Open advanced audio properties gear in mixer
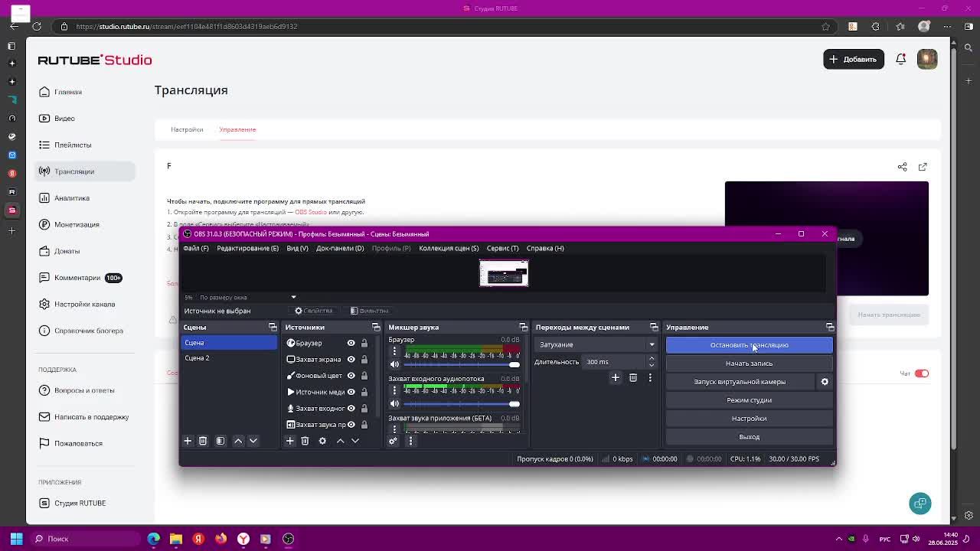Image resolution: width=980 pixels, height=551 pixels. coord(393,441)
